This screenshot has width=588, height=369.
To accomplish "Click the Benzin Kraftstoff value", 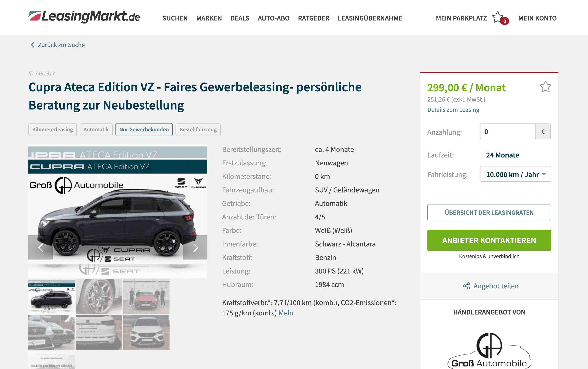I will [325, 257].
